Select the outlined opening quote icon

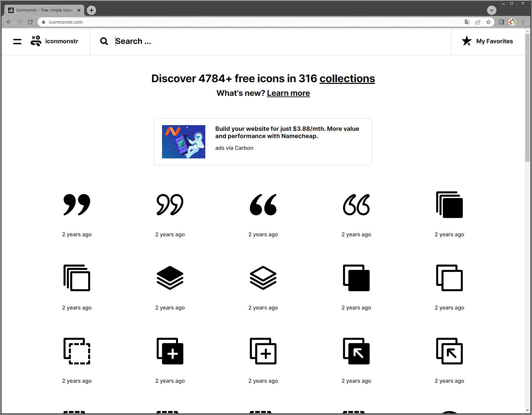tap(356, 205)
